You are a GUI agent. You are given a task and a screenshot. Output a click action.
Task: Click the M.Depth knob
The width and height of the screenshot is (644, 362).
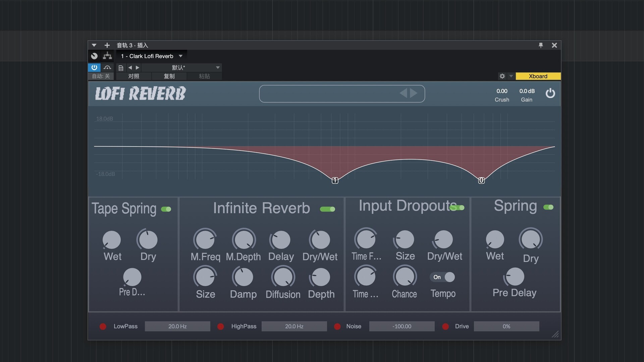click(x=244, y=240)
